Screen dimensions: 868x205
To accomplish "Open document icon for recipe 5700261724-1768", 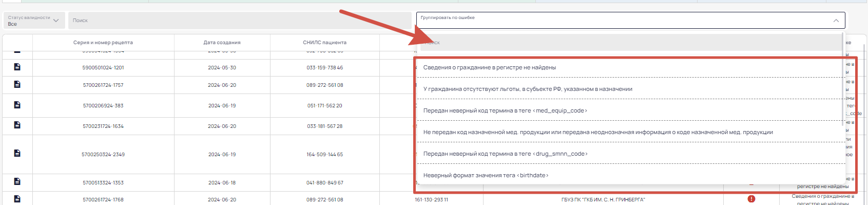I will [17, 199].
